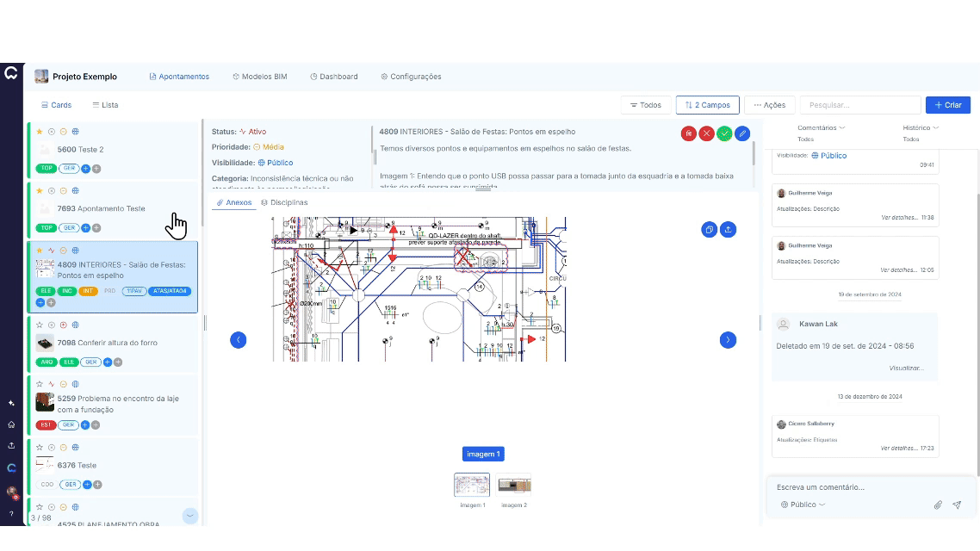This screenshot has width=980, height=551.
Task: Switch to Cards view
Action: pos(56,105)
